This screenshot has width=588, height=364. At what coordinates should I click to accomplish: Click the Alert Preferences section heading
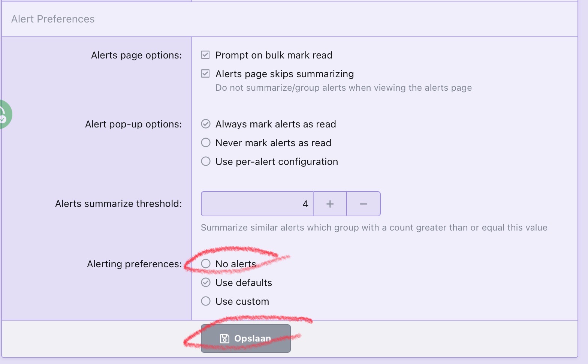point(53,19)
